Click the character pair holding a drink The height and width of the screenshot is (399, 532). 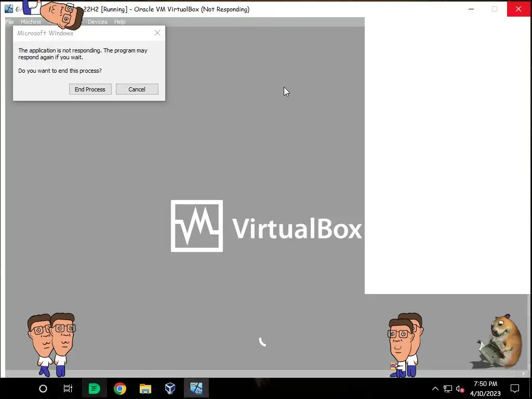click(x=406, y=345)
